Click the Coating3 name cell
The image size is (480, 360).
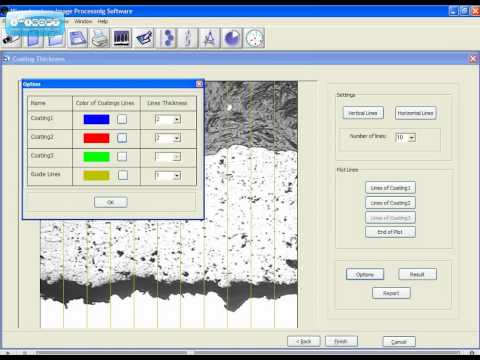click(x=50, y=157)
